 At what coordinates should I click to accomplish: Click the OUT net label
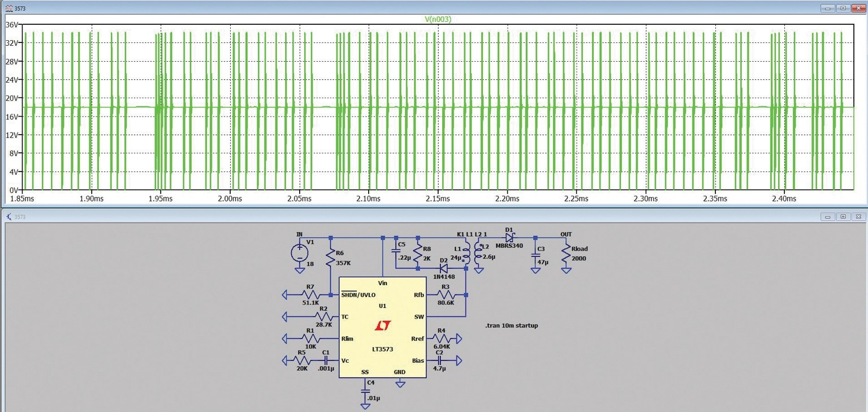tap(565, 234)
